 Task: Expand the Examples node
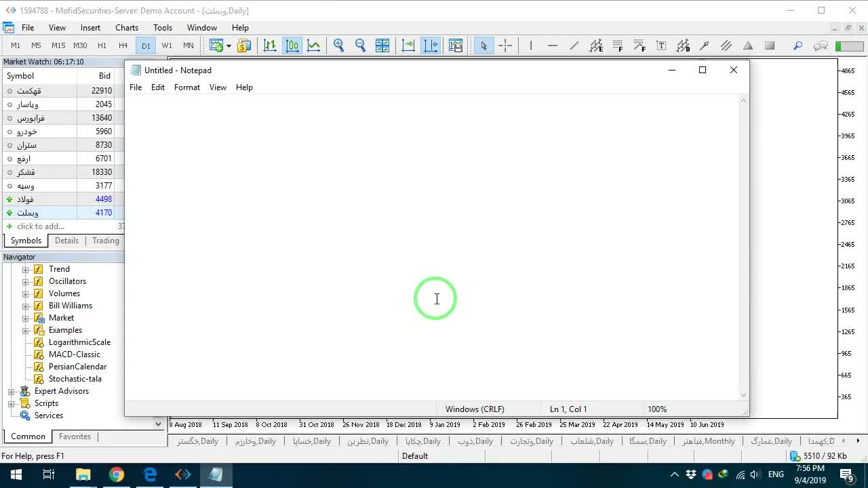26,330
